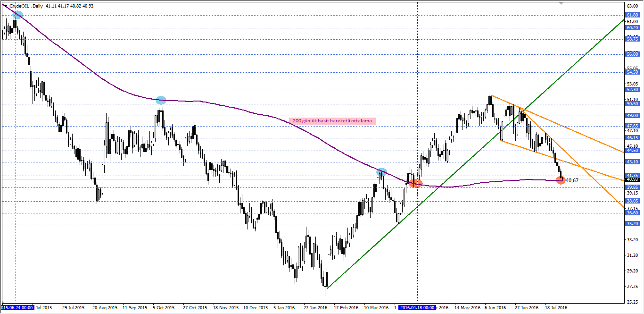
Task: Click the 29.20 price scale value
Action: (632, 271)
